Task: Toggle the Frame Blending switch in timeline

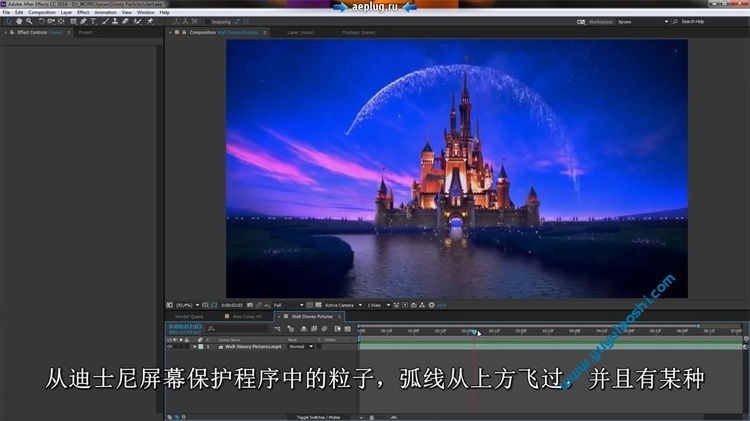Action: 314,329
